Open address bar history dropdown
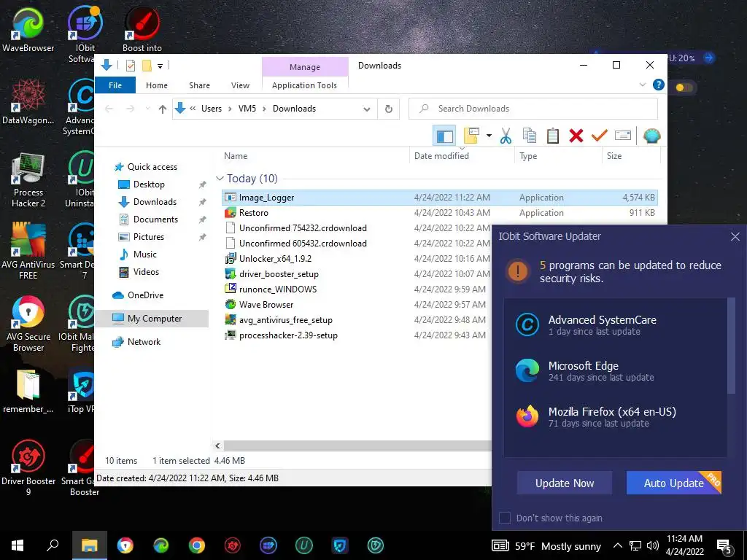This screenshot has width=747, height=560. point(366,109)
